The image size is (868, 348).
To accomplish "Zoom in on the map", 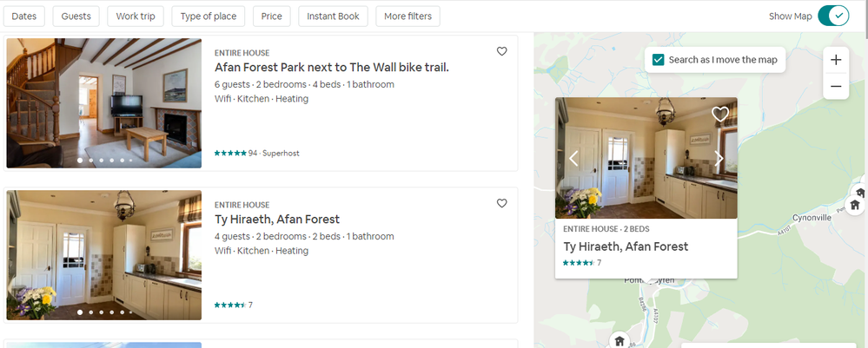I will click(x=835, y=60).
